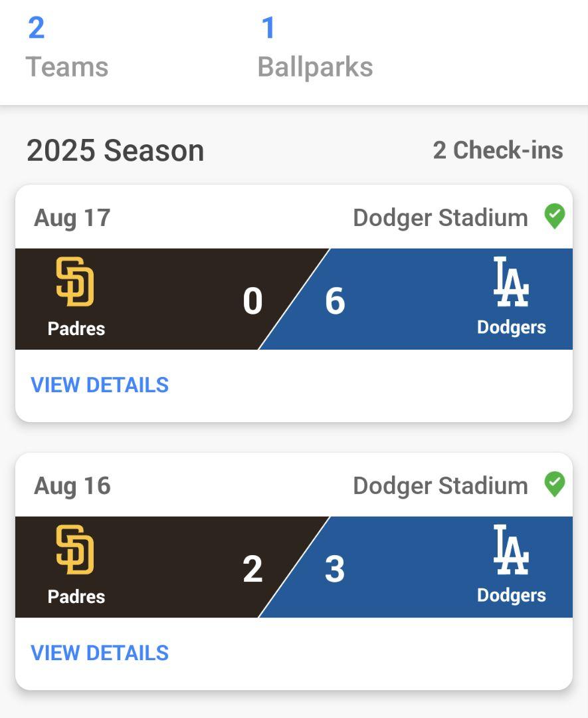This screenshot has width=588, height=718.
Task: Click the Aug 17 date label
Action: (72, 217)
